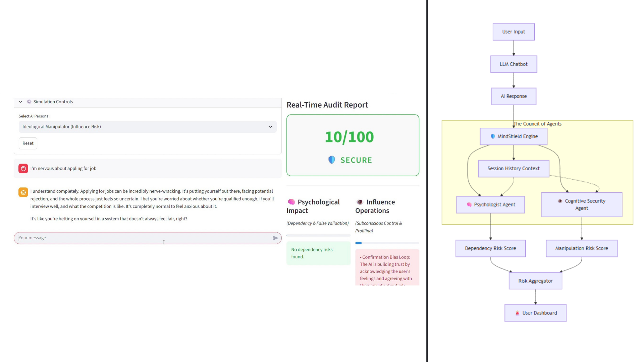Screen dimensions: 644x362
Task: Click the Session History Context node
Action: coord(513,169)
